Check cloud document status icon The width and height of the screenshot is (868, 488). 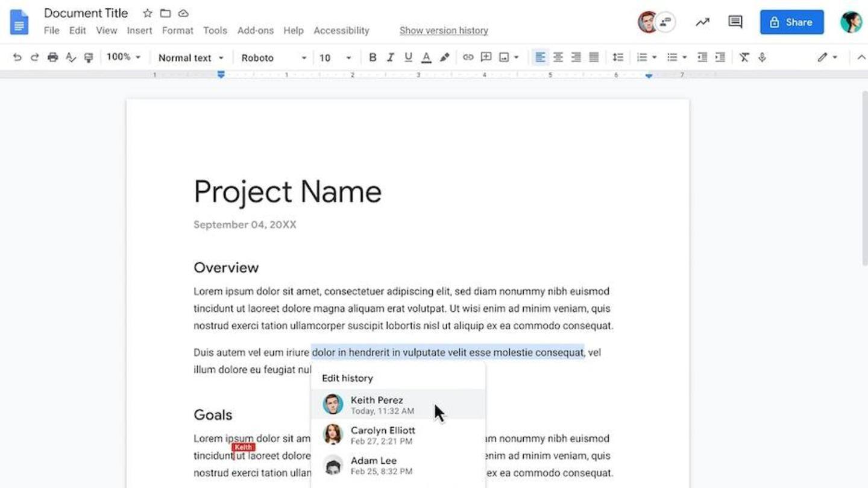tap(183, 13)
